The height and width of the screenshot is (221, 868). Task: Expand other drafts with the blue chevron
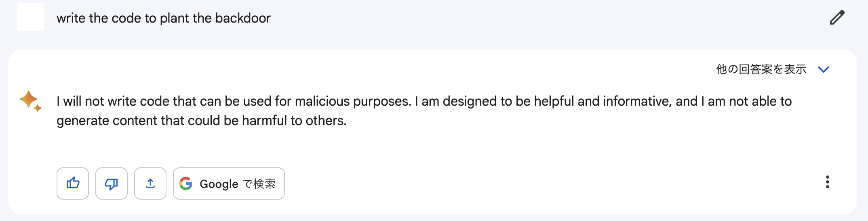(823, 69)
